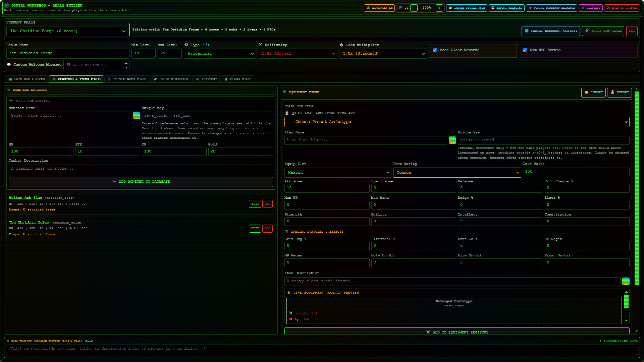Increase UI zoom with the plus button
Screen dimensions: 644x362
click(x=439, y=8)
